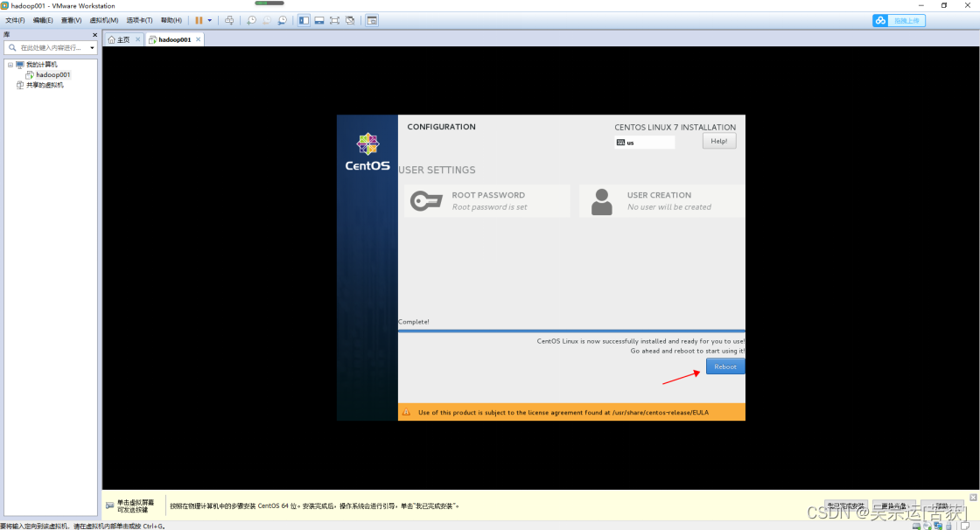Click the take snapshot clock icon
Viewport: 980px width, 530px height.
pyautogui.click(x=251, y=21)
